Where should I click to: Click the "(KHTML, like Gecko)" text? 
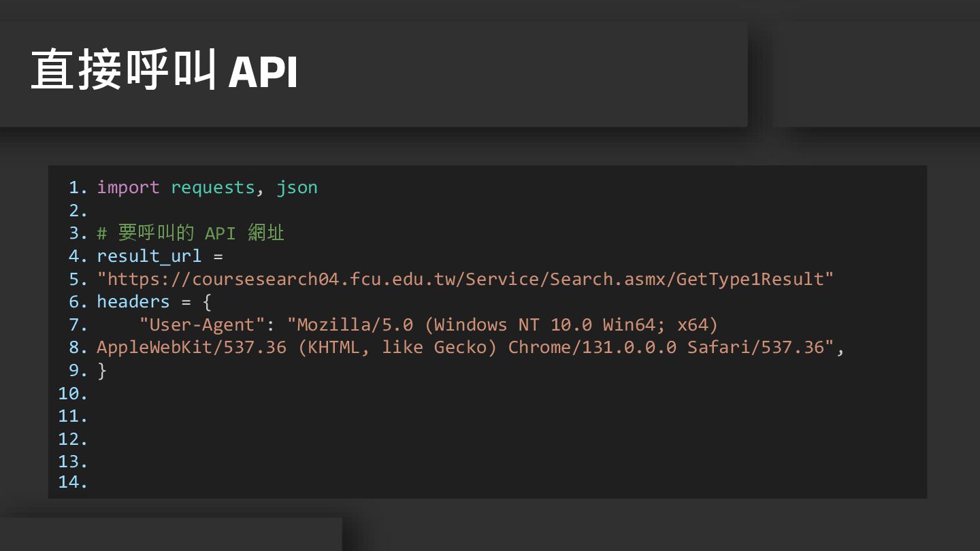(x=397, y=347)
